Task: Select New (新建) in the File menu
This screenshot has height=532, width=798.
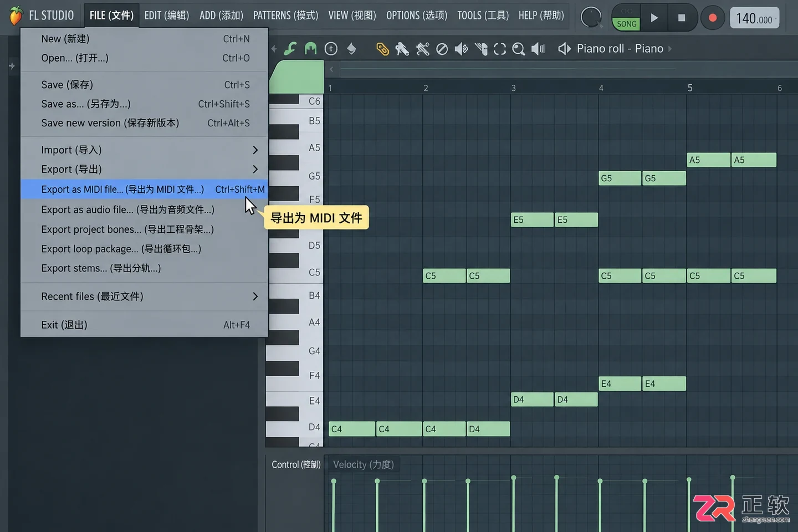Action: pos(144,39)
